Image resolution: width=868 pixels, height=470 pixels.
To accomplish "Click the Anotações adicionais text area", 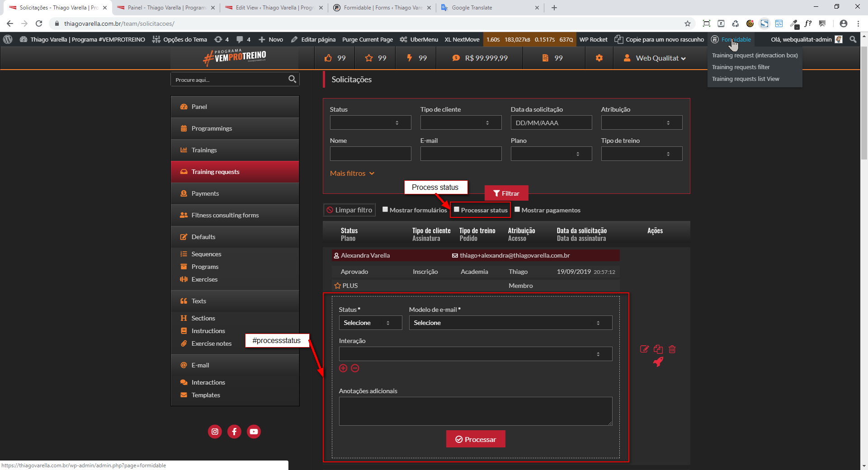I will pos(475,411).
